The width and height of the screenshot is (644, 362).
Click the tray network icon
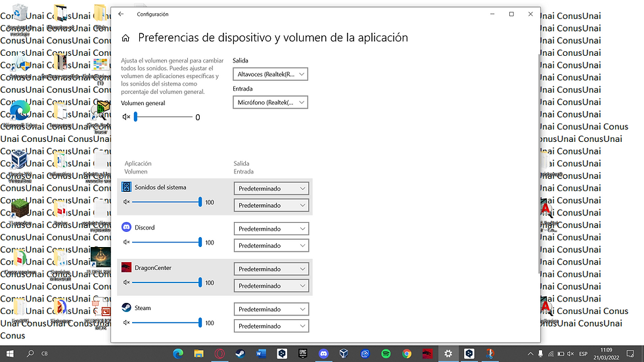point(551,353)
